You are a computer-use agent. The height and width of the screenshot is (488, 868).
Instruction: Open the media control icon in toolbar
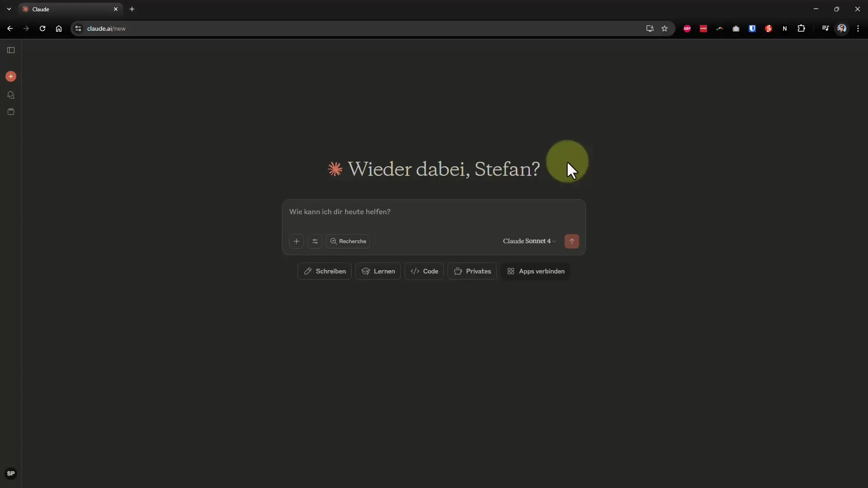826,28
